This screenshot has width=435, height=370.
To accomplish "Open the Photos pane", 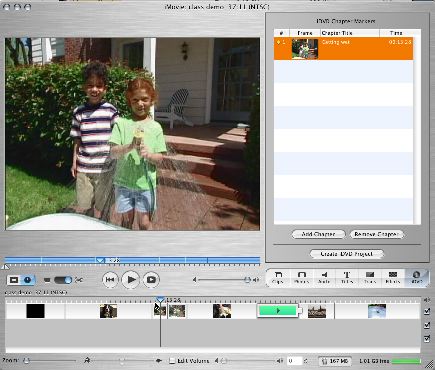I will coord(301,277).
